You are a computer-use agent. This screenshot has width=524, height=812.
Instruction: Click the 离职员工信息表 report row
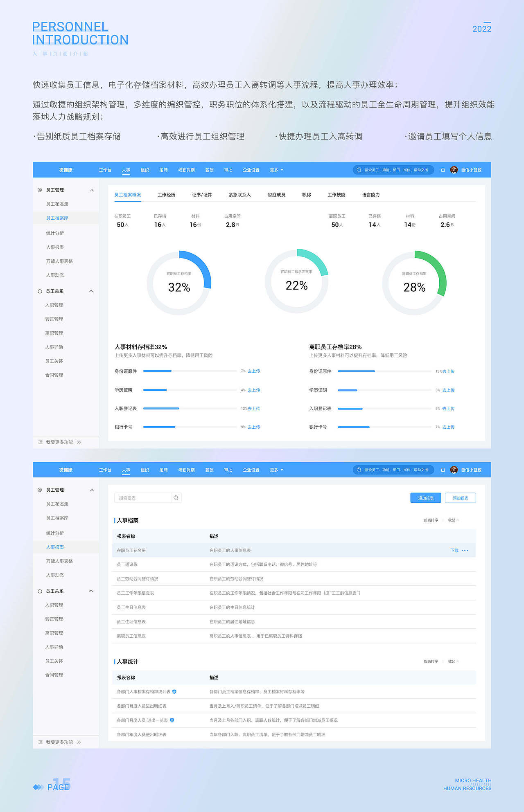(x=294, y=636)
